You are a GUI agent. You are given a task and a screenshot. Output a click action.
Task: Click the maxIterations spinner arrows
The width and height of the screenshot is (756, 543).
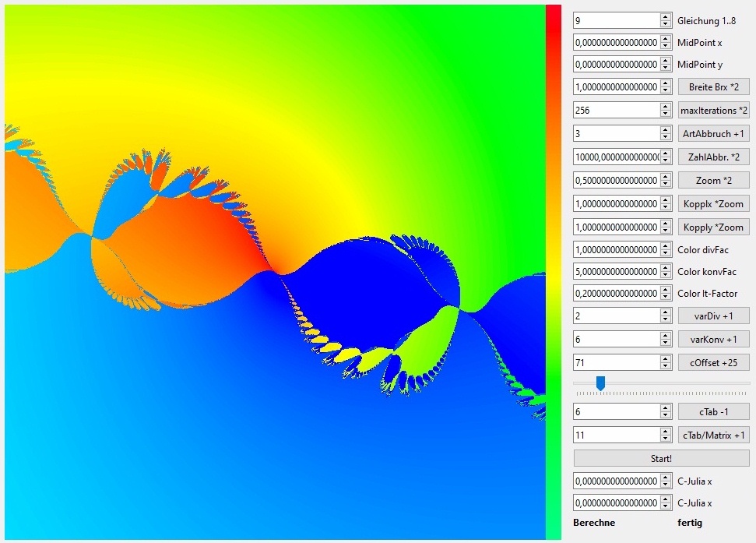click(666, 111)
